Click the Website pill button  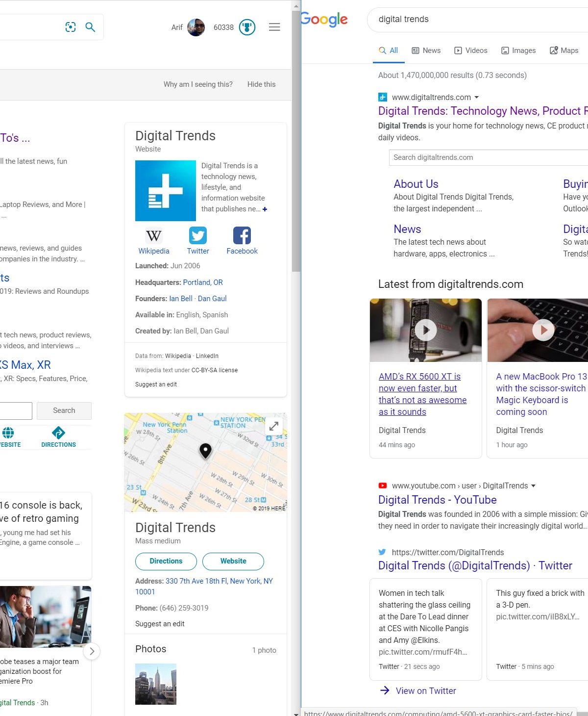[233, 562]
